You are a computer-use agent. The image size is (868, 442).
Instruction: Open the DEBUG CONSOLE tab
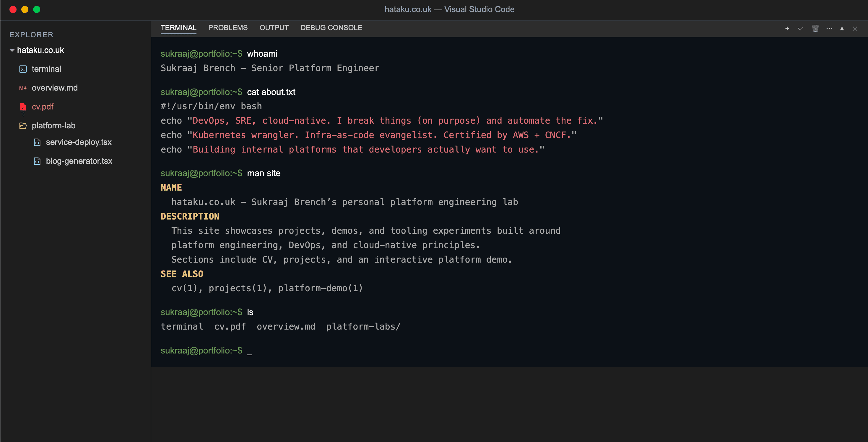tap(331, 28)
